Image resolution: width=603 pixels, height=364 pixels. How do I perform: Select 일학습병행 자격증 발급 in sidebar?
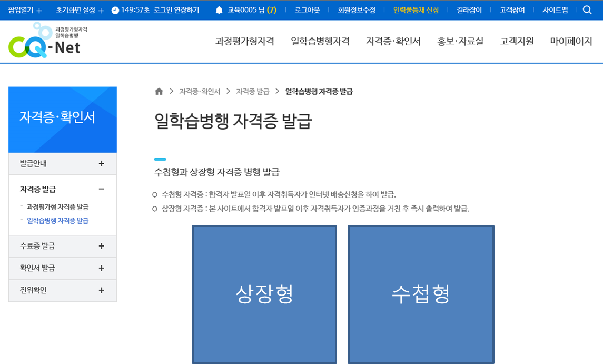pos(58,221)
